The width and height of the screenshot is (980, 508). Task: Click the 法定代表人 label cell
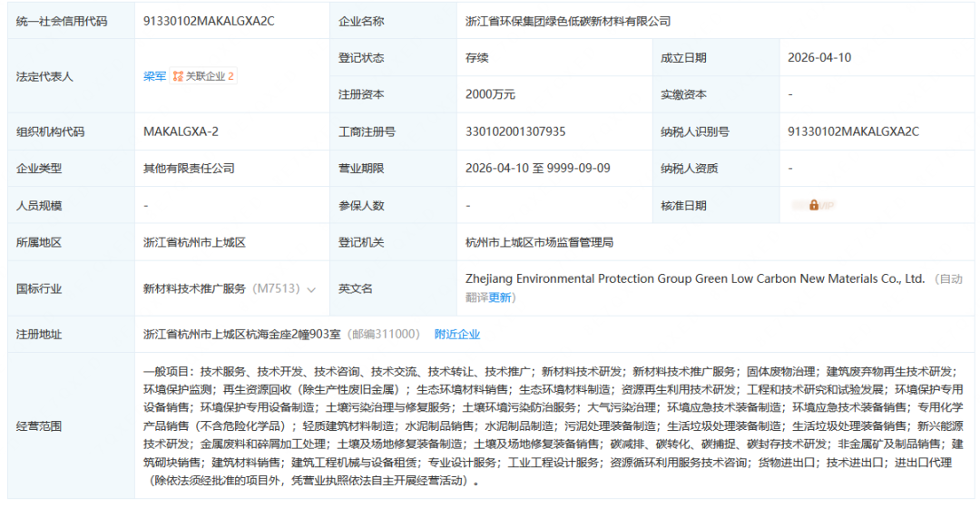pos(72,76)
